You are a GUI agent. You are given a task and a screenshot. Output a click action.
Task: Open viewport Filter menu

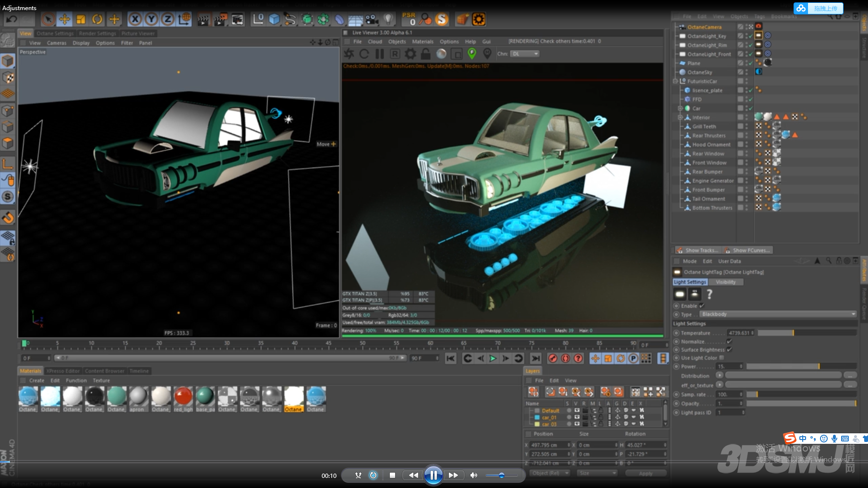tap(127, 43)
